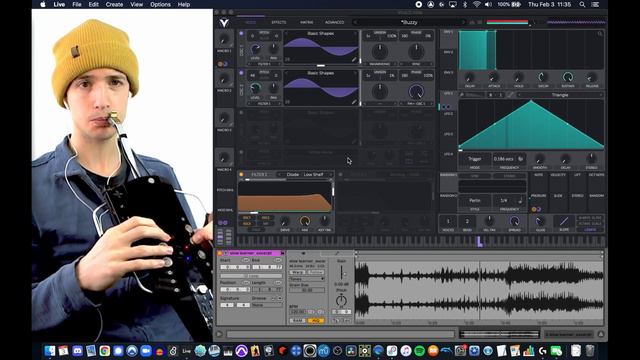
Task: Toggle the HiQ button in clip view
Action: point(316,321)
